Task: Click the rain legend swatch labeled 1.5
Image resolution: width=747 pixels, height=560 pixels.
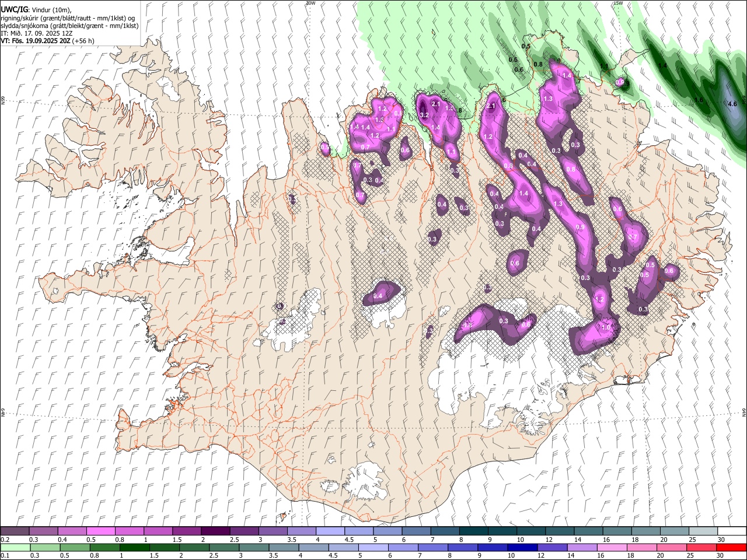Action: point(164,547)
